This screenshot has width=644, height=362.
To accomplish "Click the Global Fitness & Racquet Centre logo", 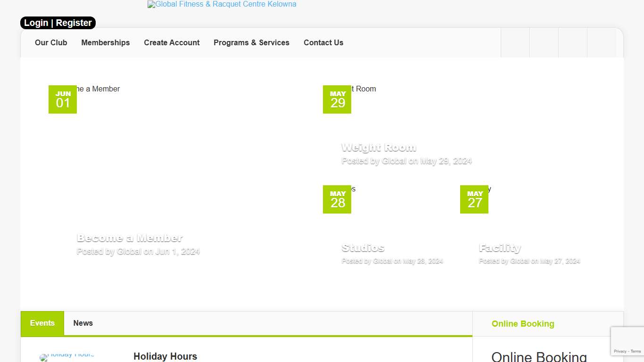I will click(222, 4).
